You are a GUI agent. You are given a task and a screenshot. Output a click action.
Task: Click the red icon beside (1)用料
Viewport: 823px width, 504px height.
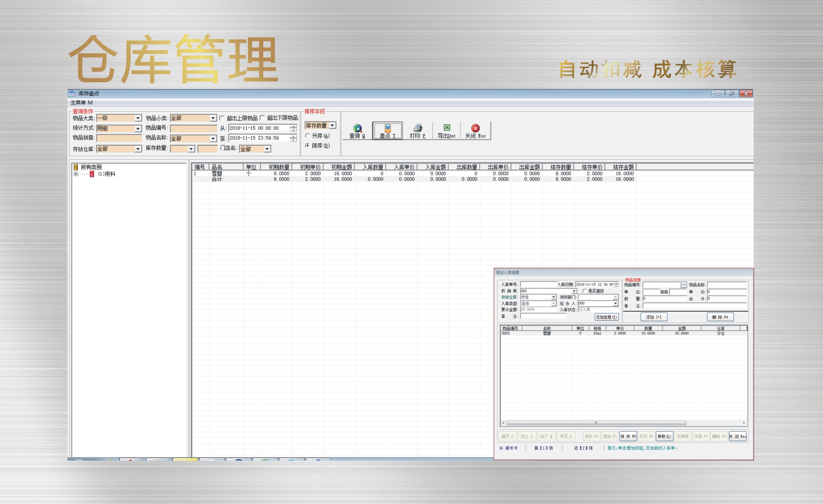[92, 174]
